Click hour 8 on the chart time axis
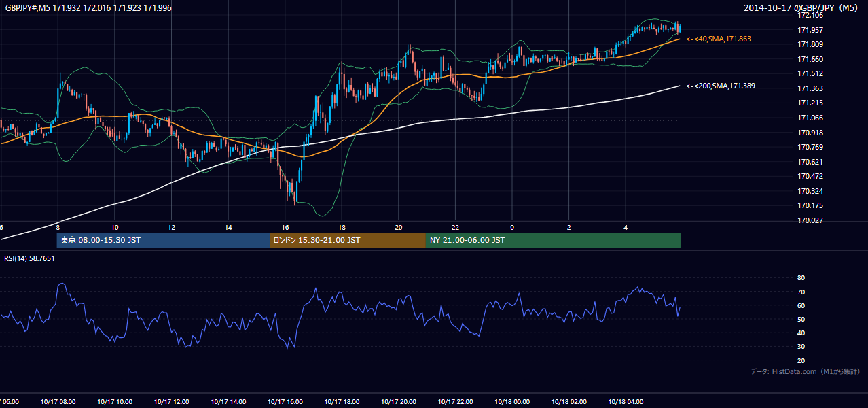The height and width of the screenshot is (408, 868). [x=58, y=227]
